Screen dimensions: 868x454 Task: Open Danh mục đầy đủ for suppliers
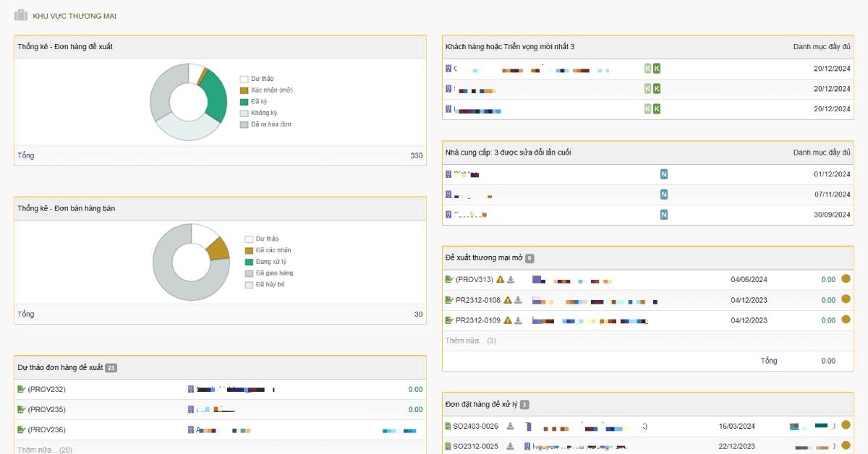tap(822, 153)
